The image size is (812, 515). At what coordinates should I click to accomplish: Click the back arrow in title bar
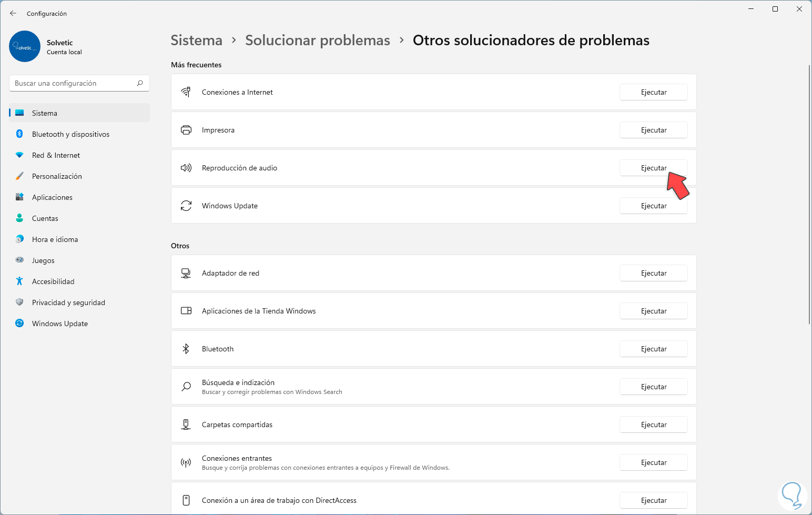(x=13, y=13)
